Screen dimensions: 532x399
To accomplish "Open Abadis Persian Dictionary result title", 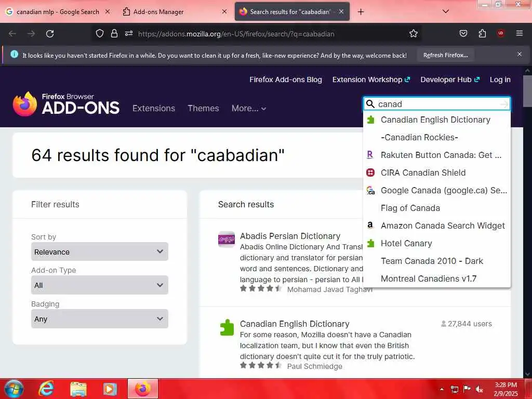I will pos(290,236).
